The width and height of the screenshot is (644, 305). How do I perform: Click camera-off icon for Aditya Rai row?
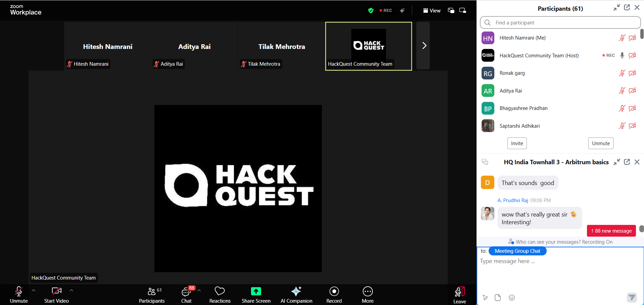coord(632,90)
